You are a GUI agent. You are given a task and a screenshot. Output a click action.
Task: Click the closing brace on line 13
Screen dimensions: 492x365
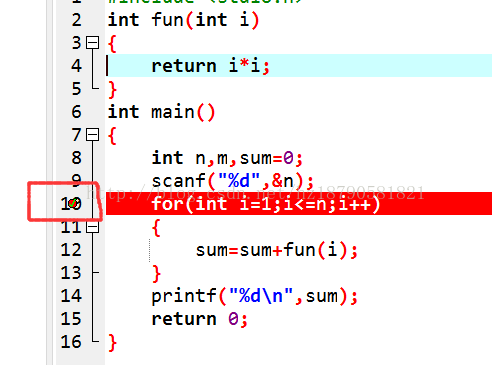pos(156,274)
